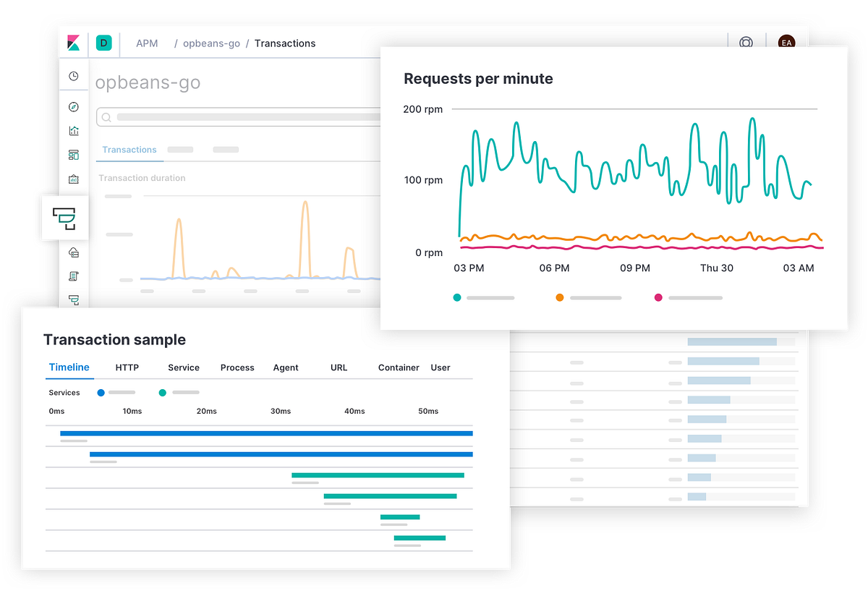Select the highlighted APM icon

click(64, 218)
